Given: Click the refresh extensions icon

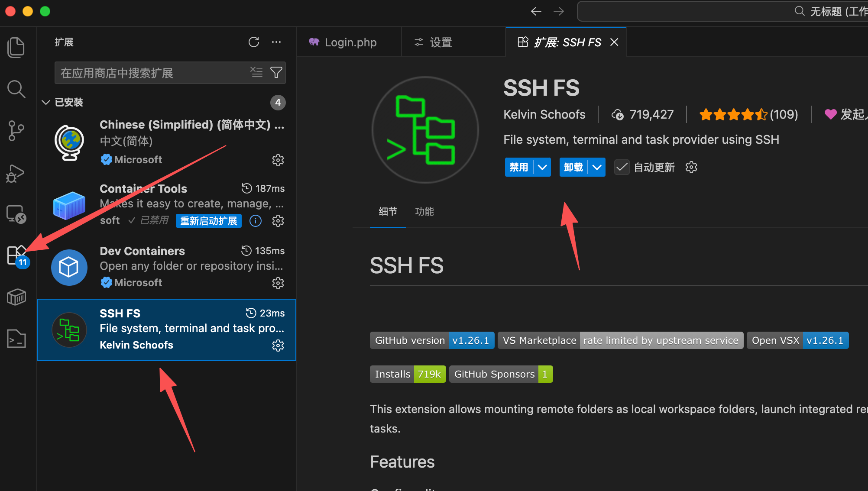Looking at the screenshot, I should coord(254,42).
